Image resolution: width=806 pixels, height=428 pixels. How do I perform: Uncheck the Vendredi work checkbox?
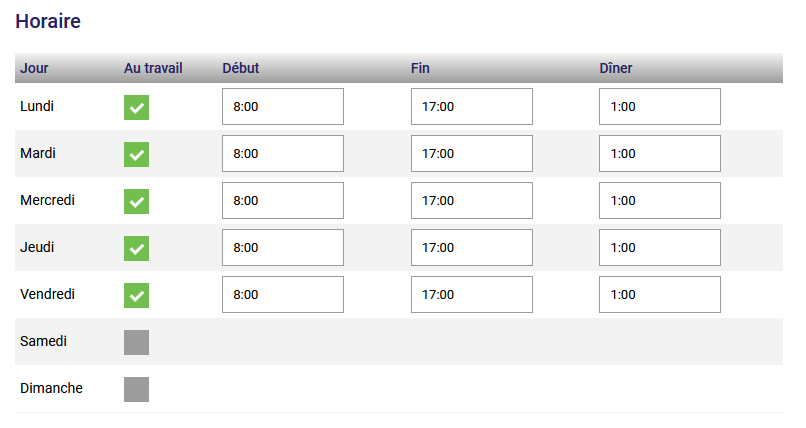pos(136,295)
